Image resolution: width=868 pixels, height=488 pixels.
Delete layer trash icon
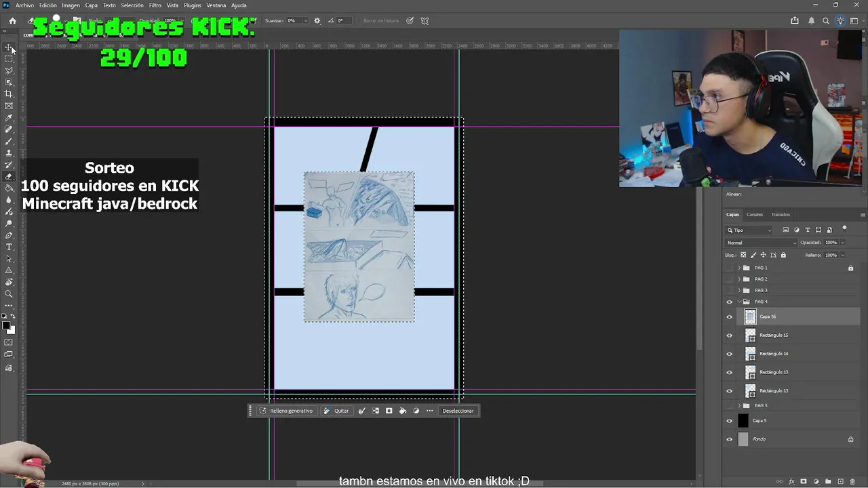click(x=852, y=482)
